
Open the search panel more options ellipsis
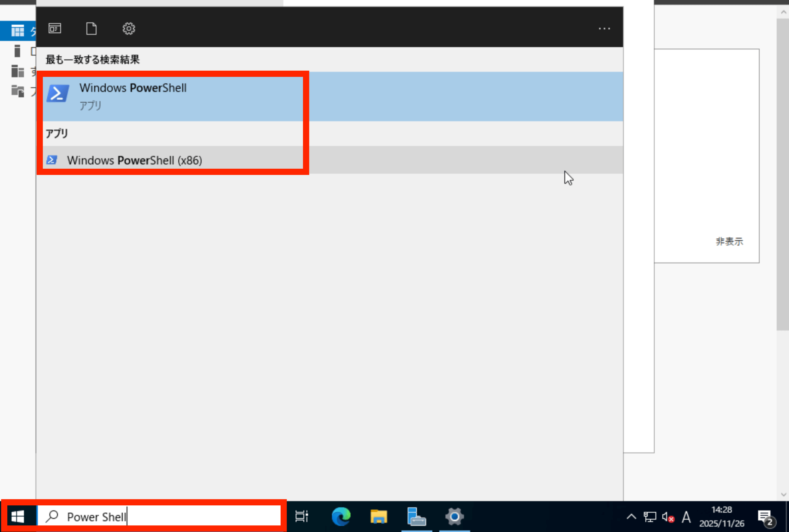coord(604,29)
